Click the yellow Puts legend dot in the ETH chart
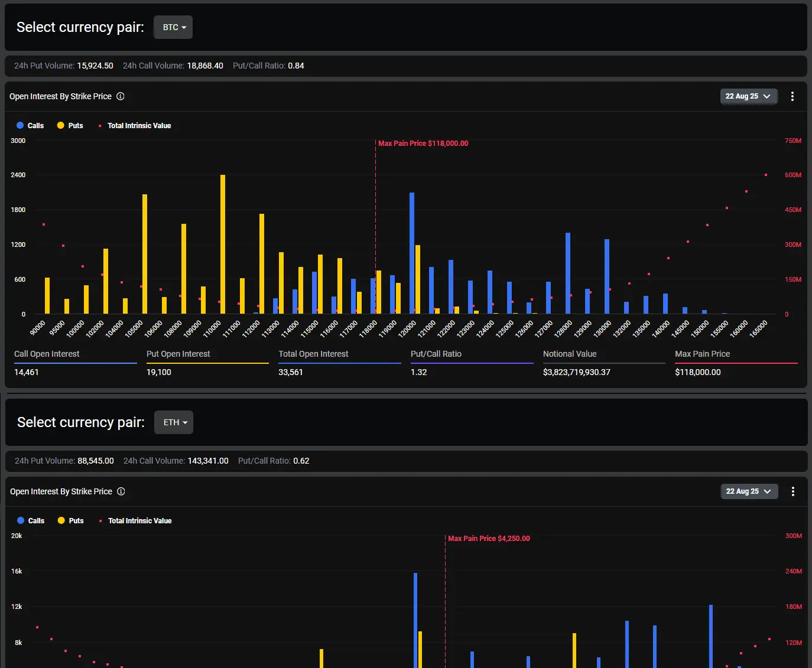This screenshot has height=668, width=812. point(61,520)
